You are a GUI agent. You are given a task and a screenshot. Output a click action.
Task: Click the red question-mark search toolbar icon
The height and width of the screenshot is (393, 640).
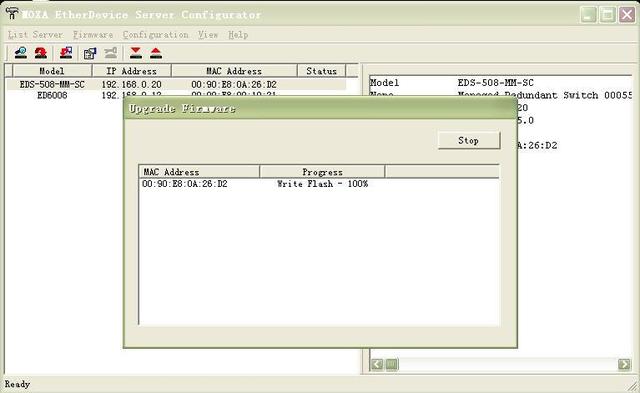pos(40,53)
